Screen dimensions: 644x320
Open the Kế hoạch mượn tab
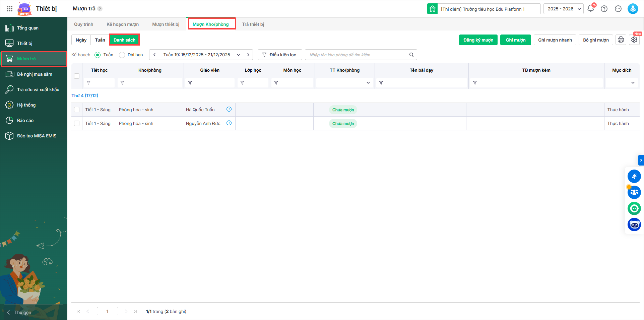(x=123, y=24)
